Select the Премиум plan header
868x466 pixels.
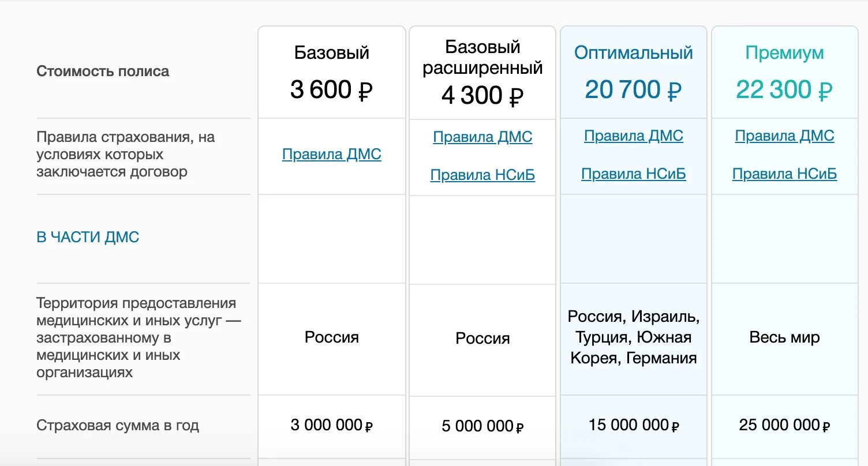coord(784,53)
